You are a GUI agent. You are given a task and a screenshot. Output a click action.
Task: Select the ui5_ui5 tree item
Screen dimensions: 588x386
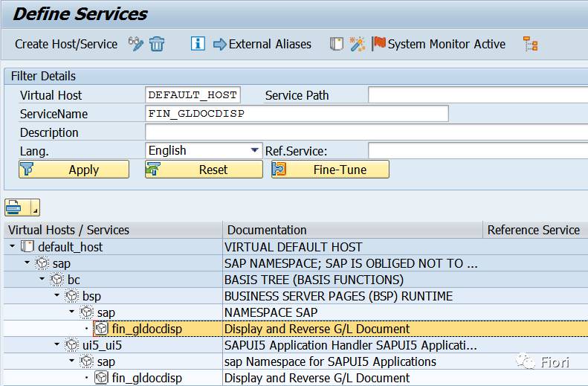click(102, 345)
